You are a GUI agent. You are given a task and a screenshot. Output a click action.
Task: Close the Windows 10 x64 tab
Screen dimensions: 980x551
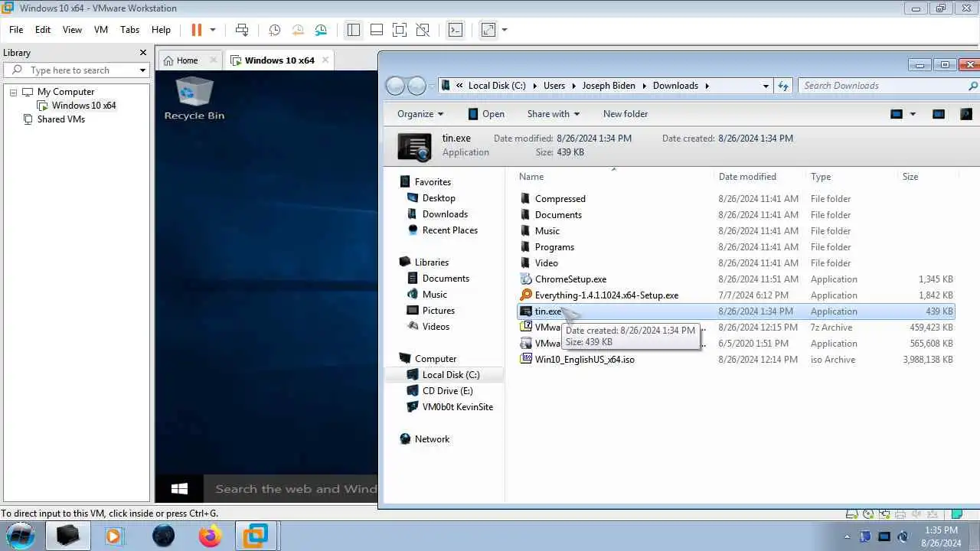pos(325,60)
